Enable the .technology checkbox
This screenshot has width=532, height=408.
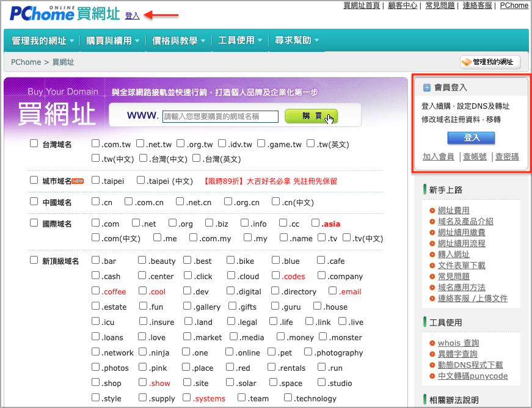click(x=288, y=397)
